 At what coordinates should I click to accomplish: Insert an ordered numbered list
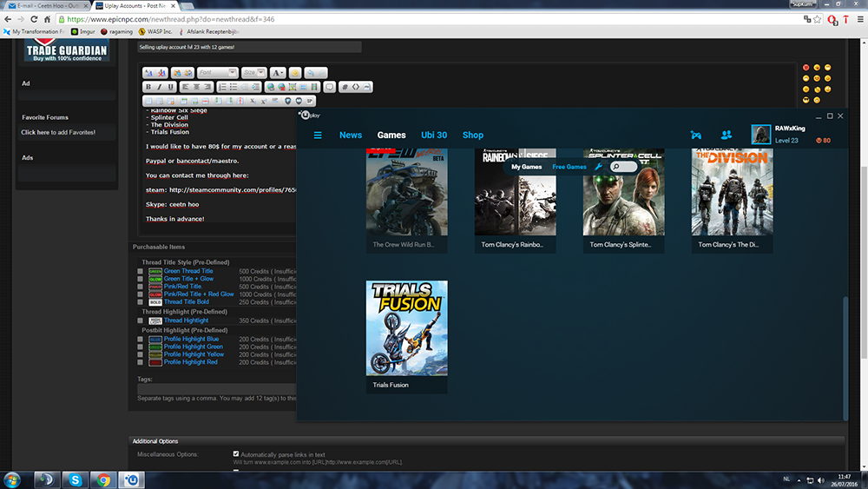[222, 87]
